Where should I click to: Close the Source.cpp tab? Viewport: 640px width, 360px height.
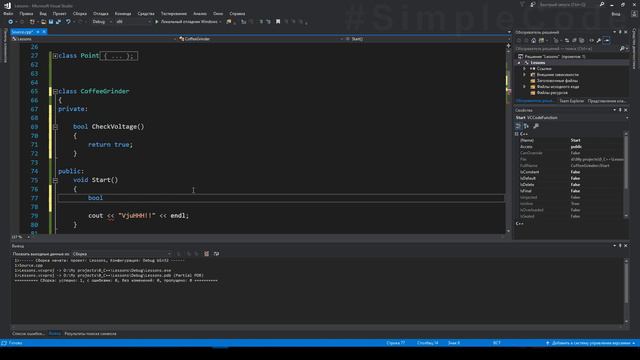tap(44, 32)
